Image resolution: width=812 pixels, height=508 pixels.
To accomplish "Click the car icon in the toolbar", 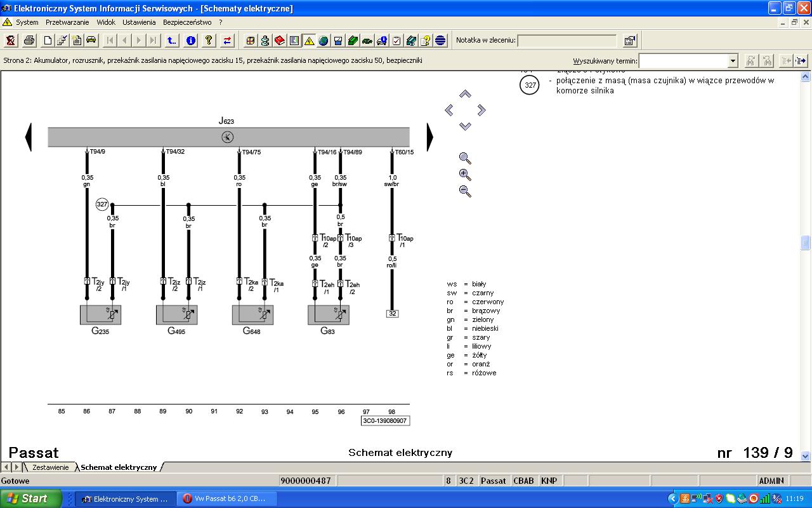I will click(x=91, y=41).
